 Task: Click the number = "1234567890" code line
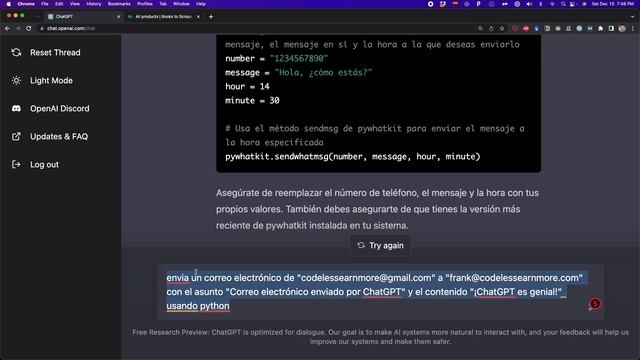pyautogui.click(x=276, y=58)
